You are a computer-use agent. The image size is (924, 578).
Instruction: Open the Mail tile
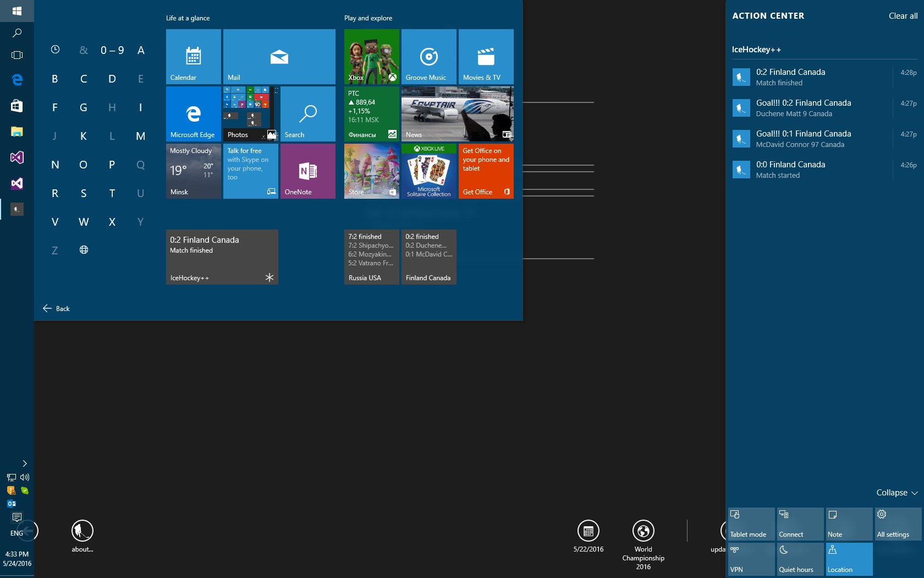[279, 57]
